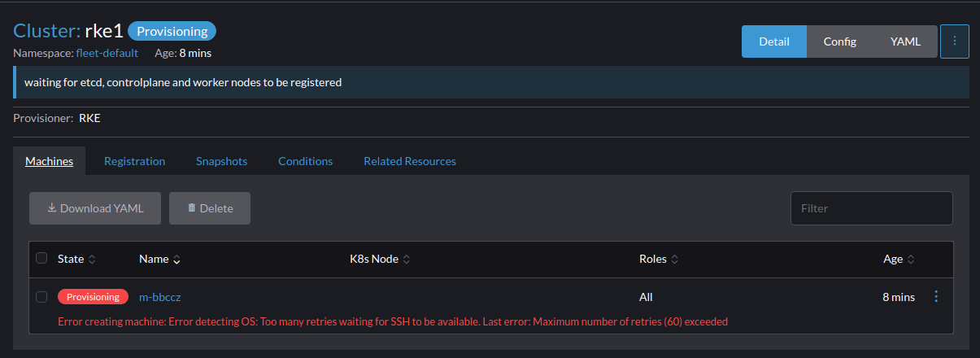Screen dimensions: 980x358
Task: Click the Download YAML button
Action: [95, 208]
